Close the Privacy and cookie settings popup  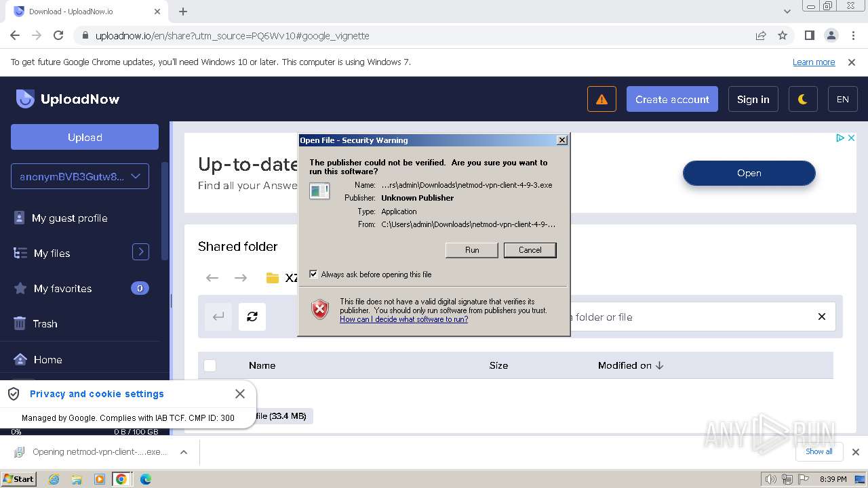coord(240,394)
